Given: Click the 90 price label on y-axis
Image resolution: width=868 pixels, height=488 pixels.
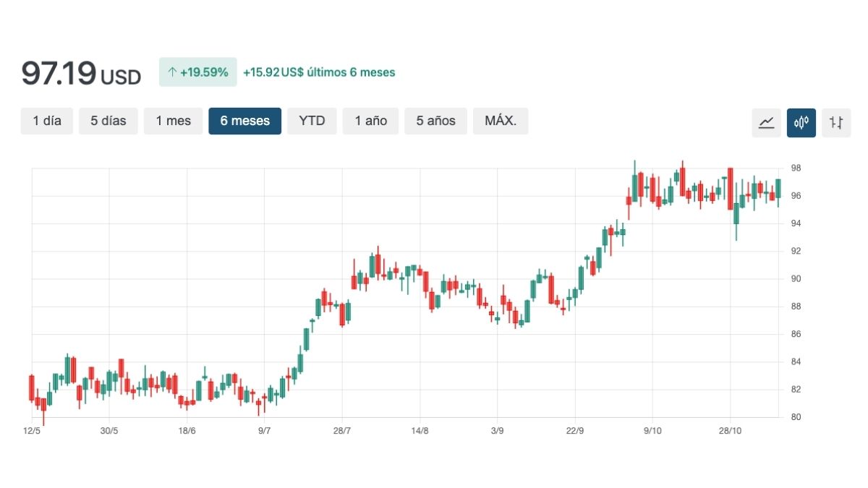Looking at the screenshot, I should pos(795,279).
